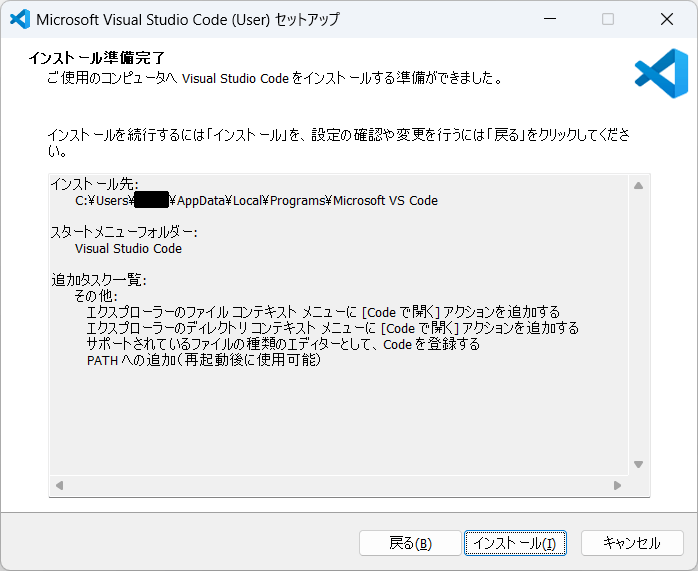Screen dimensions: 698x571
Task: Click the large VS Code logo in header
Action: coord(660,72)
